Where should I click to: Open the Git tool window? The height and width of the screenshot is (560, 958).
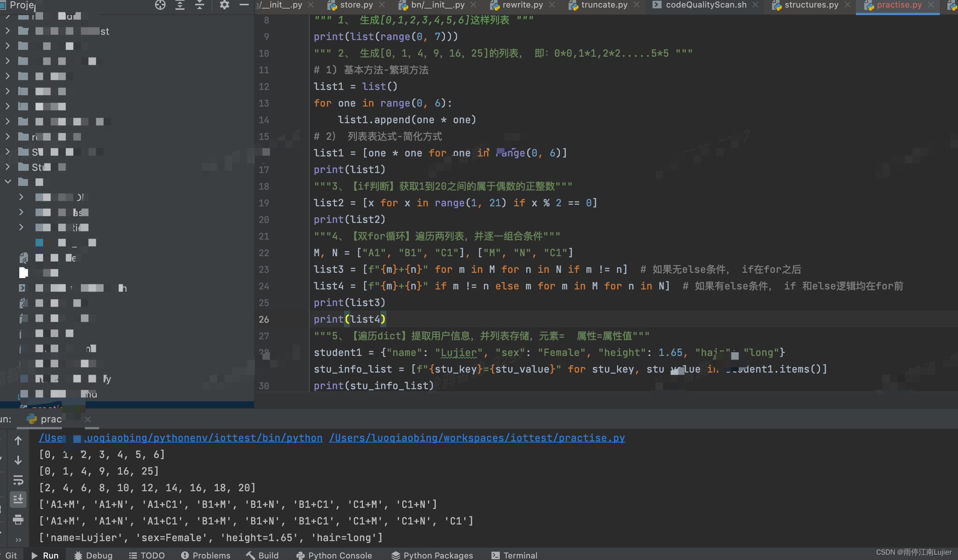pos(11,555)
